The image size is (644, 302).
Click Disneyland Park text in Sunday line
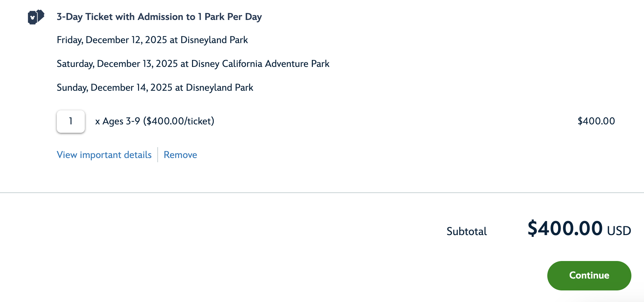219,88
